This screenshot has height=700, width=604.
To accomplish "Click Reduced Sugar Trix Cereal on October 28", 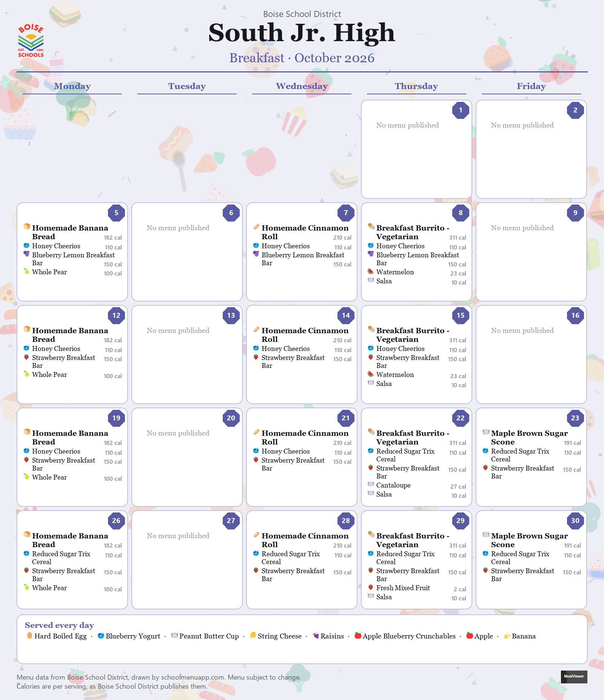I will point(291,558).
